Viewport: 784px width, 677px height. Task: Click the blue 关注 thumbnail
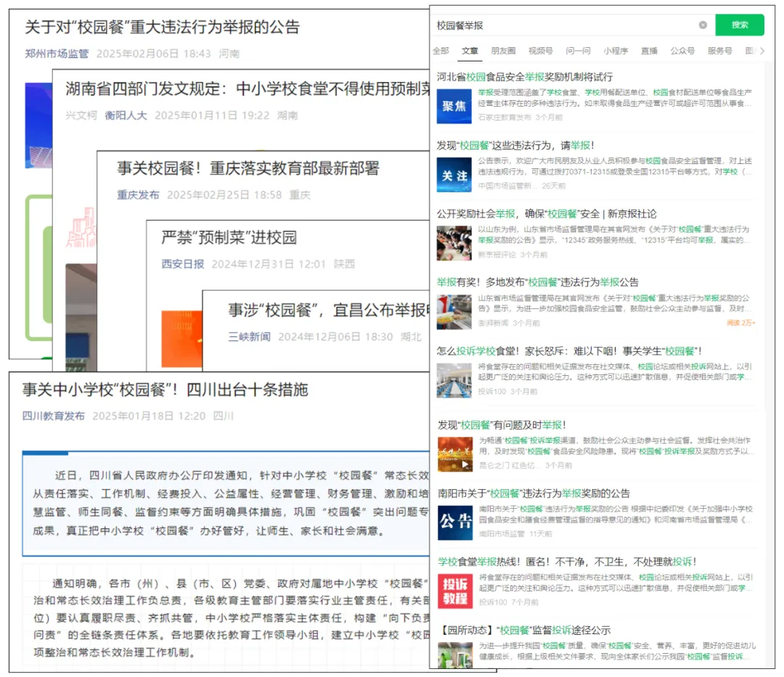(454, 175)
